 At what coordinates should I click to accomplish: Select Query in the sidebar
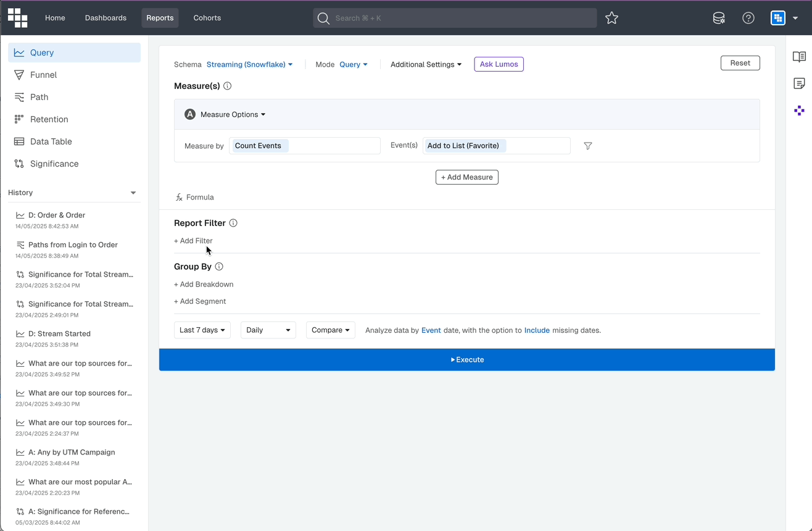tap(74, 52)
